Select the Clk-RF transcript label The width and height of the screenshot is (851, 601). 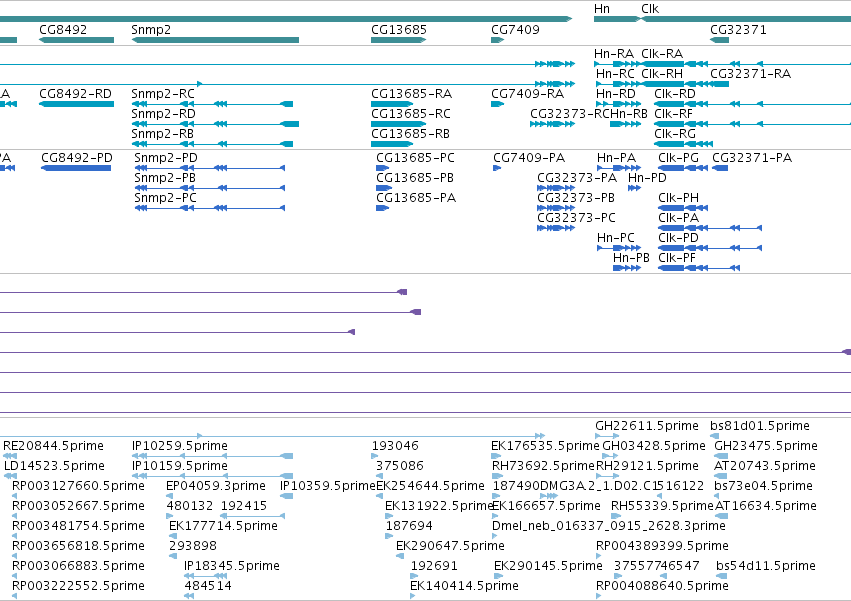point(674,114)
